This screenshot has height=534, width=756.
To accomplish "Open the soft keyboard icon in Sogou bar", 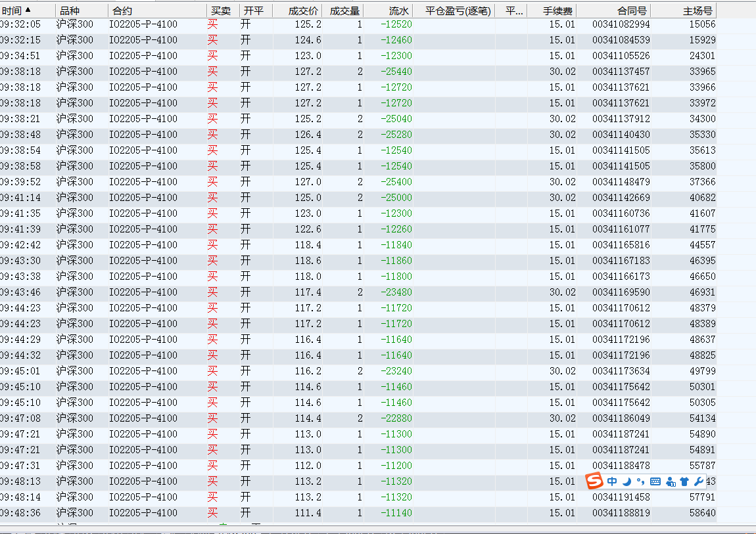I will [655, 481].
